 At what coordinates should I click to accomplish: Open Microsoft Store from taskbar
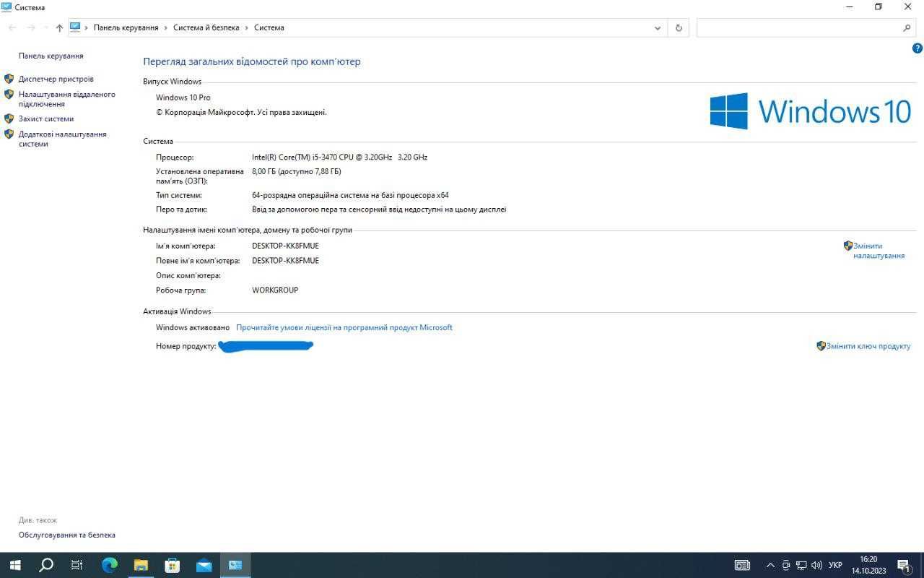click(x=172, y=565)
